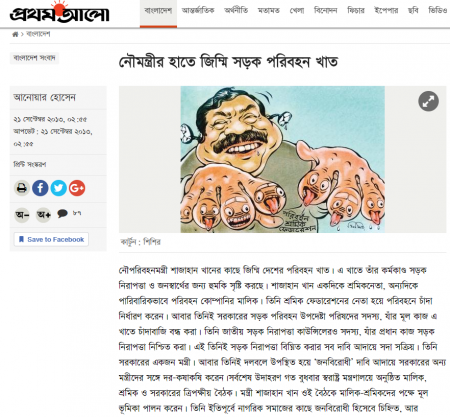Open the বাংলাদেশ সংবাদ category tag

pos(34,58)
